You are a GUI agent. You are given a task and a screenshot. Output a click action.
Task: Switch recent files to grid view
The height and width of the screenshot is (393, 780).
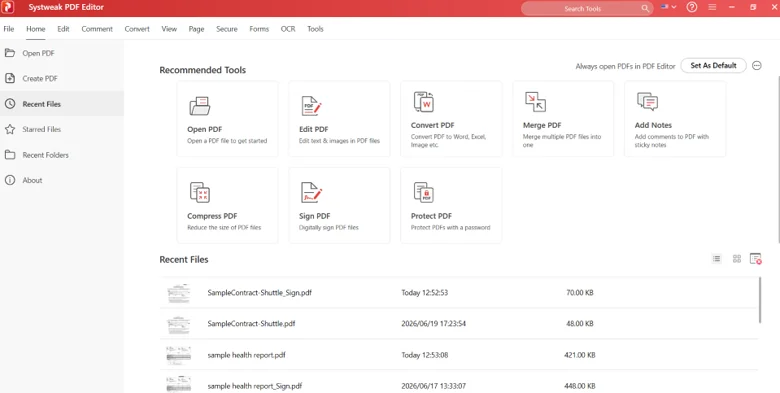tap(737, 259)
